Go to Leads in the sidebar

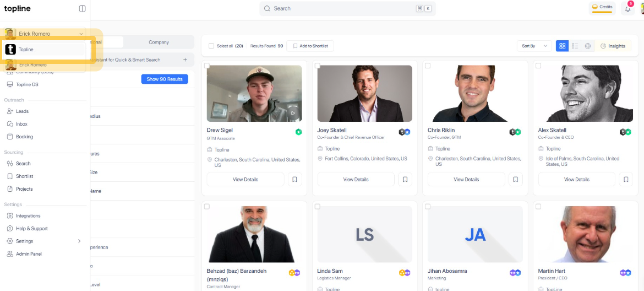tap(22, 111)
